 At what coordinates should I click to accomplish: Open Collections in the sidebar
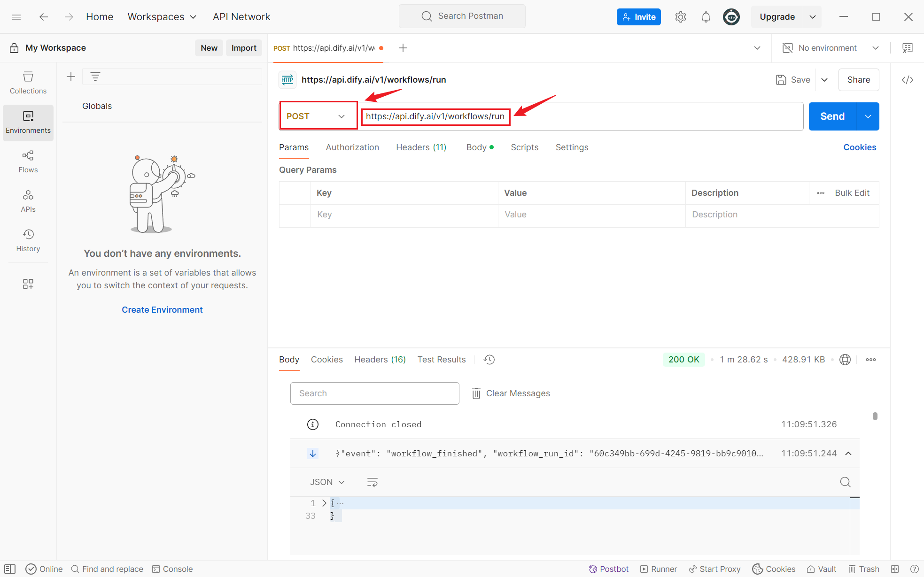[x=28, y=83]
